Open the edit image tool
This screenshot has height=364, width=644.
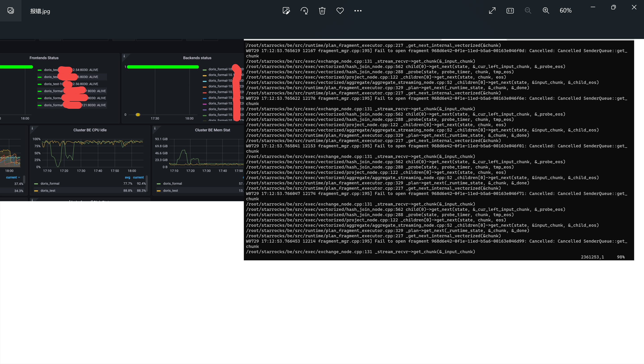pyautogui.click(x=286, y=11)
